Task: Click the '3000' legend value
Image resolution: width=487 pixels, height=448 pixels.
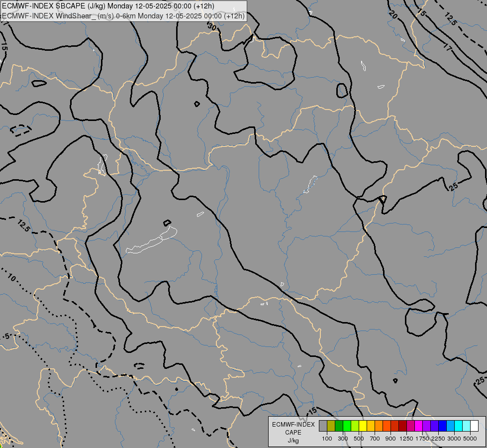Action: [x=454, y=439]
